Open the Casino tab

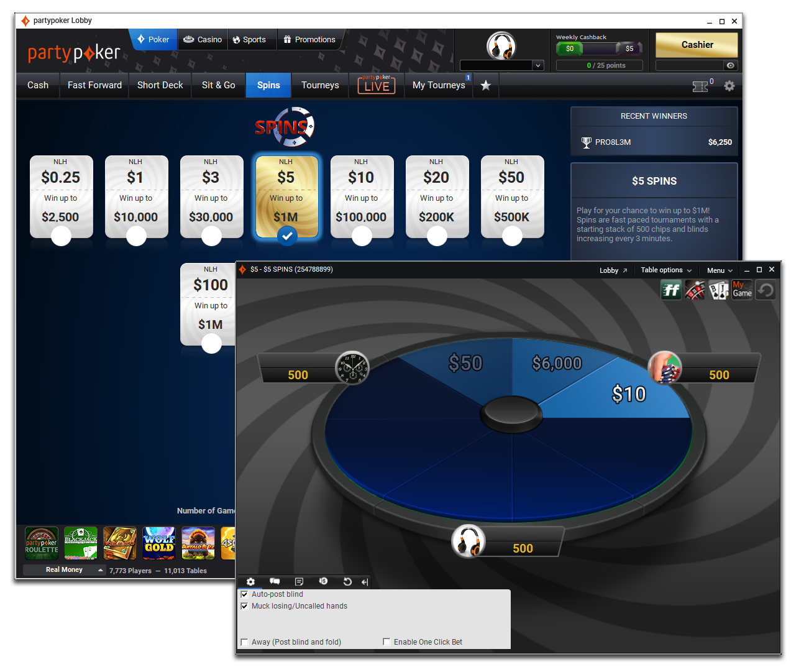pyautogui.click(x=203, y=40)
